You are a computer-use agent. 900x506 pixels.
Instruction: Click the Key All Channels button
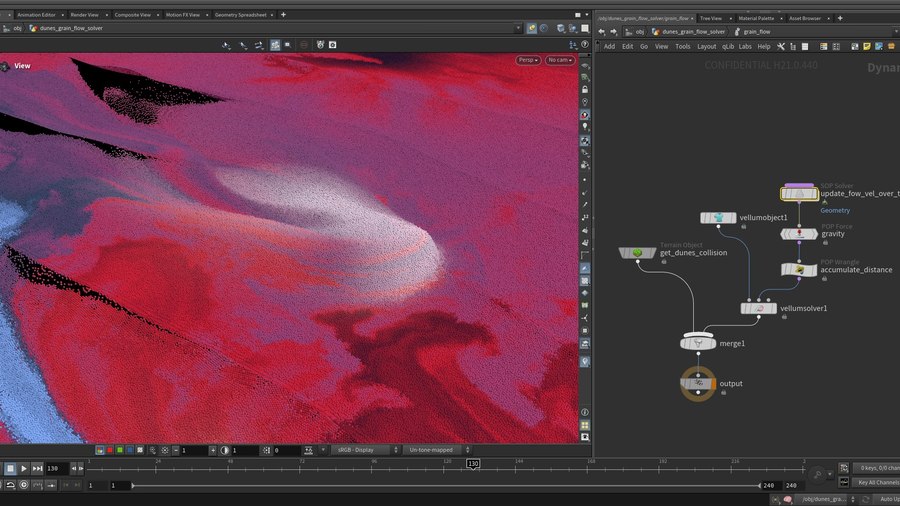(x=878, y=483)
